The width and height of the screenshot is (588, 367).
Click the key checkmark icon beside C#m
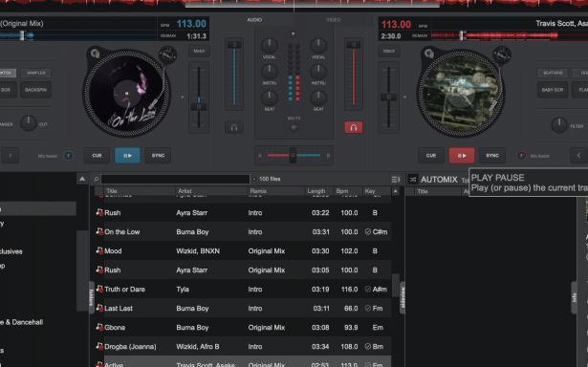tap(368, 231)
